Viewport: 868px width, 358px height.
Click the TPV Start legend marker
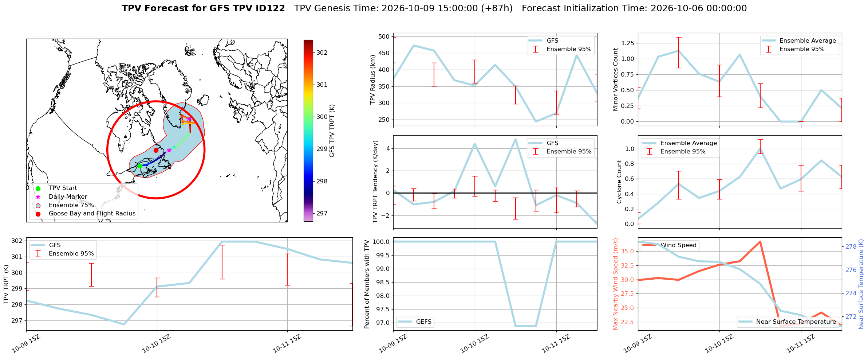(x=38, y=188)
